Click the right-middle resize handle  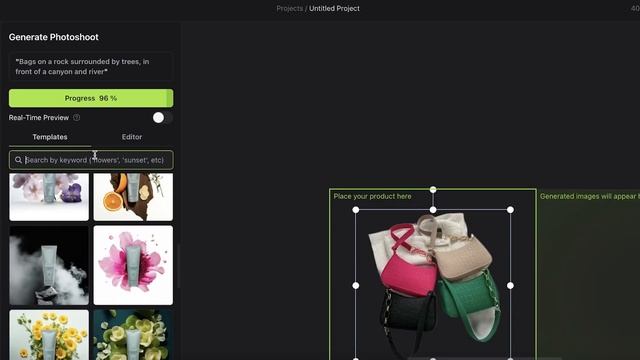[510, 286]
